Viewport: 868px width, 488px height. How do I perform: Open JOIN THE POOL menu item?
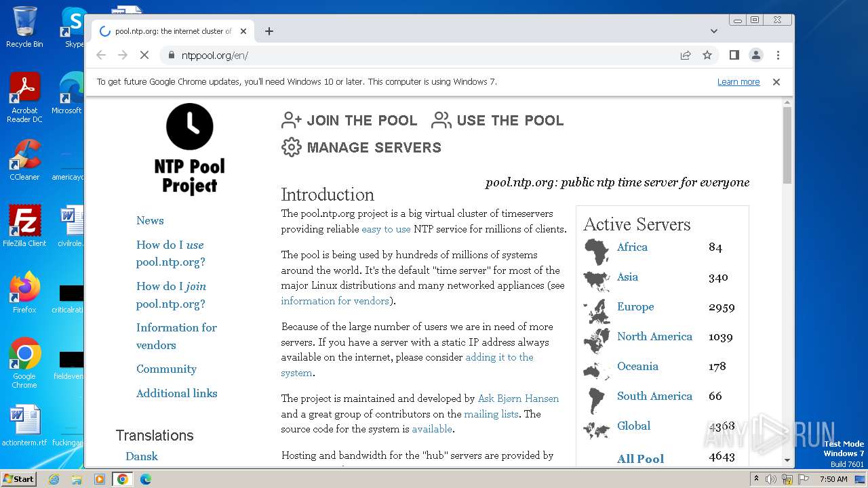pyautogui.click(x=349, y=121)
